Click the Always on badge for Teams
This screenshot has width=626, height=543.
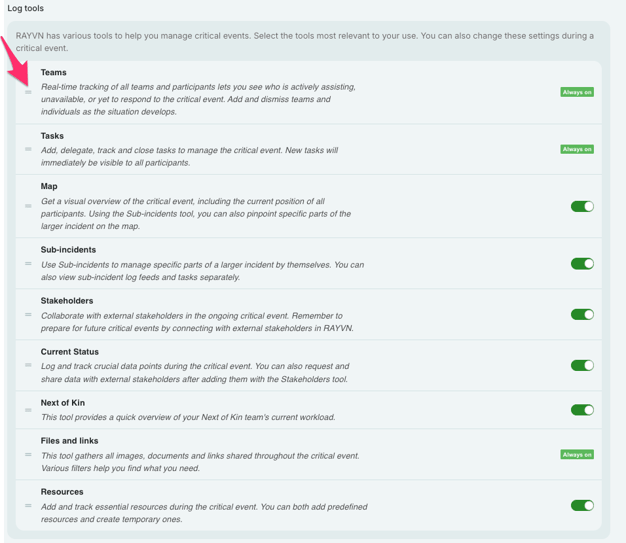(x=577, y=92)
